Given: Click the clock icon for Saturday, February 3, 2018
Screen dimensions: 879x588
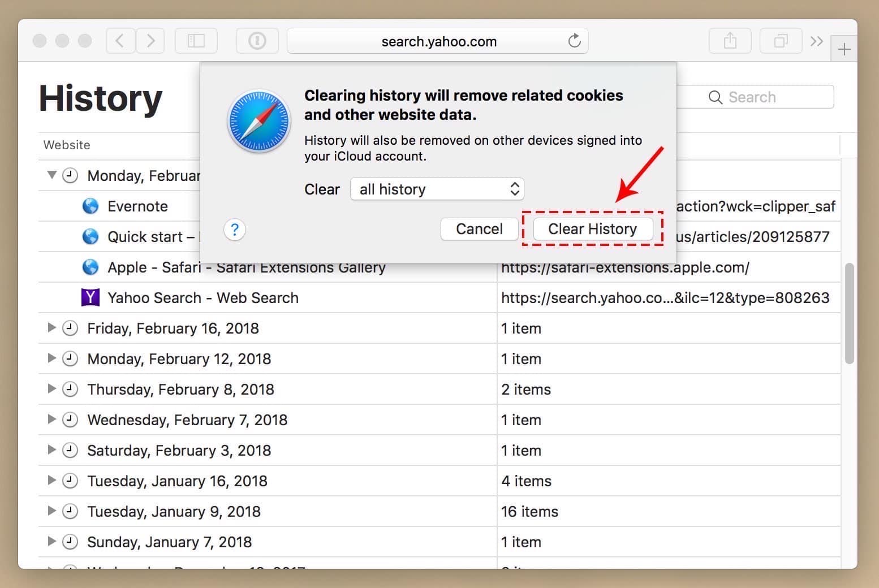Looking at the screenshot, I should pyautogui.click(x=70, y=450).
